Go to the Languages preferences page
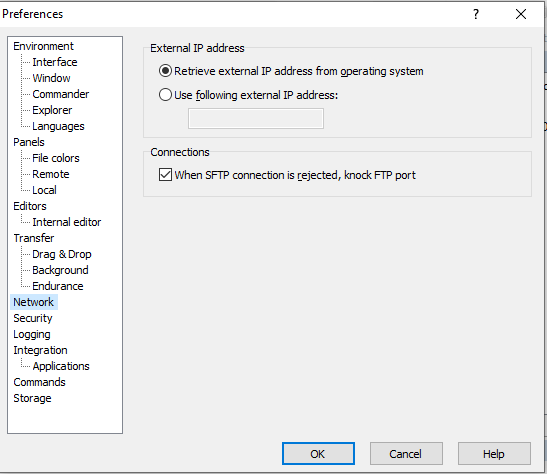This screenshot has height=474, width=547. [58, 126]
